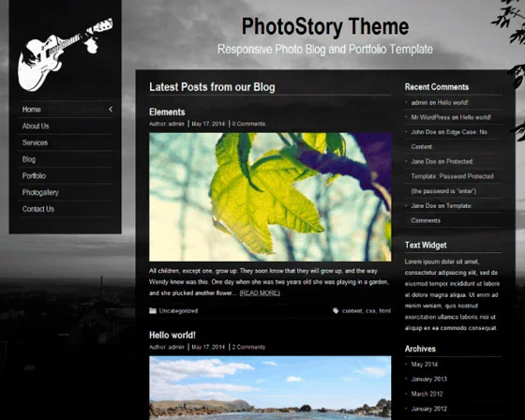View the 2 Comments link

[248, 347]
